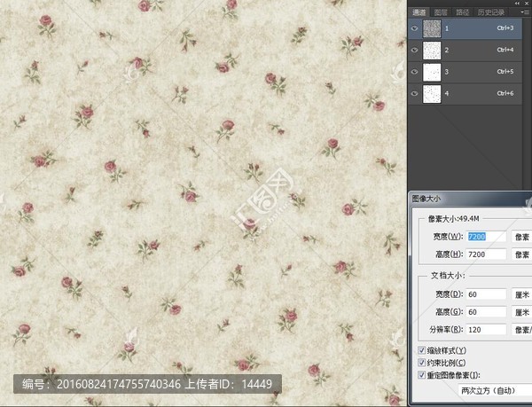Image resolution: width=532 pixels, height=407 pixels.
Task: Open the pixel width unit dropdown 像素
Action: [x=522, y=237]
